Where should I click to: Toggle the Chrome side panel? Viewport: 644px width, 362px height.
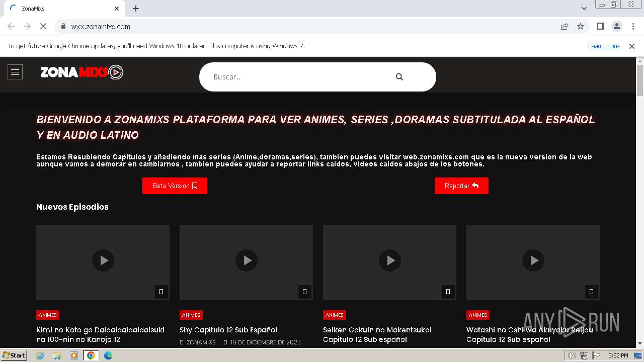click(600, 26)
